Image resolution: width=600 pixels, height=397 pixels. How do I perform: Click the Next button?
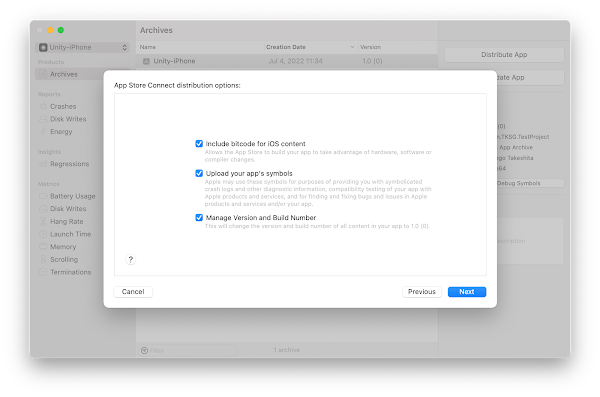467,292
